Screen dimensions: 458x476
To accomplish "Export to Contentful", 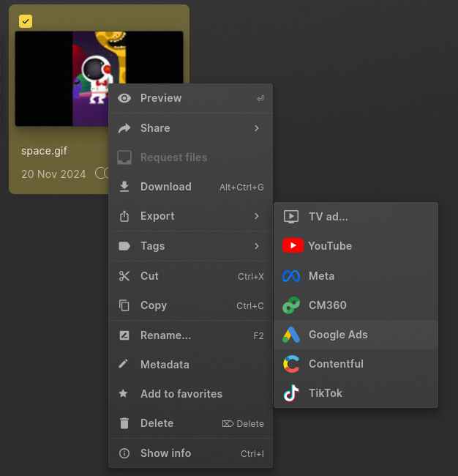I will point(356,364).
